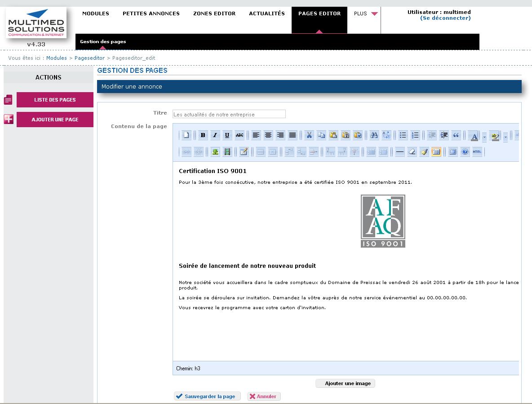Insert embedded media with film icon
532x404 pixels.
(227, 151)
